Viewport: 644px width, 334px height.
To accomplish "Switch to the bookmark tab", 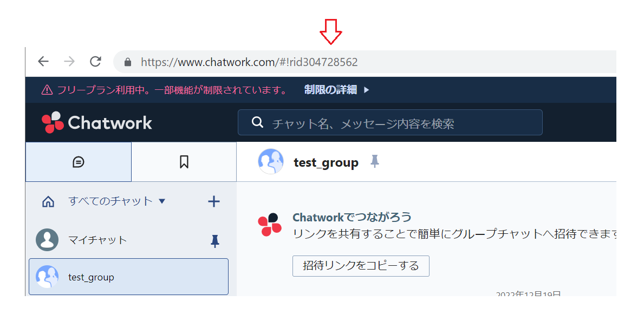I will tap(184, 162).
